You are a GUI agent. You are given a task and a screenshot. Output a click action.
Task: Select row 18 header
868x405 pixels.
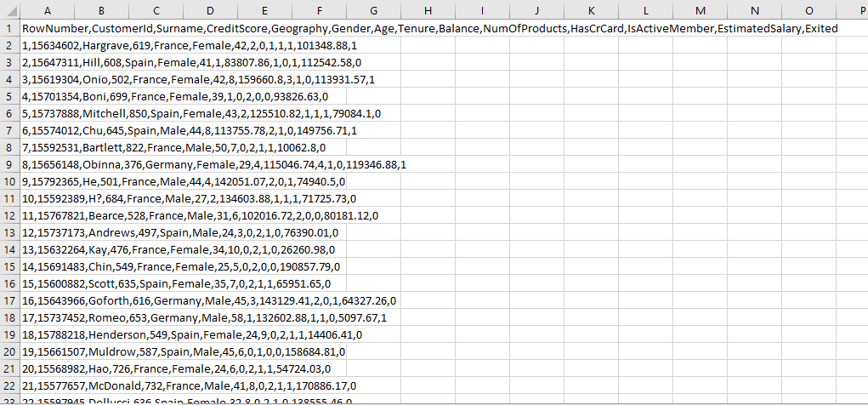[10, 317]
